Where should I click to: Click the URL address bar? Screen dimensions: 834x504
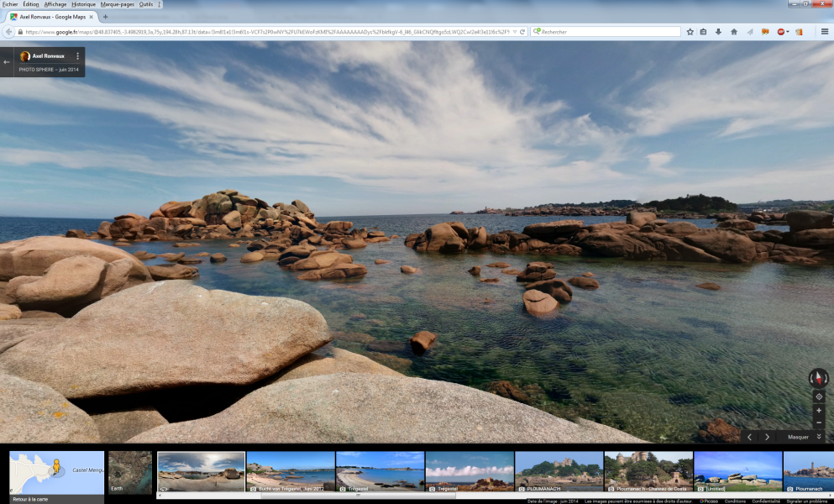(x=266, y=32)
